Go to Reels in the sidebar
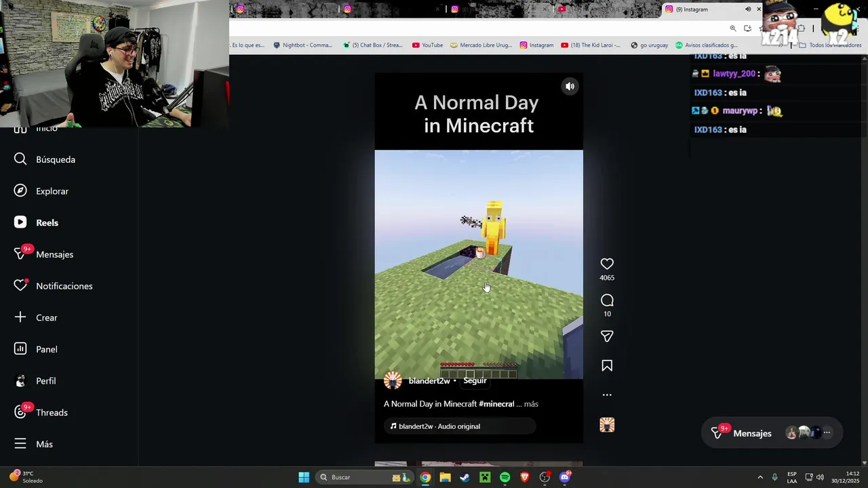This screenshot has height=488, width=868. click(x=37, y=222)
